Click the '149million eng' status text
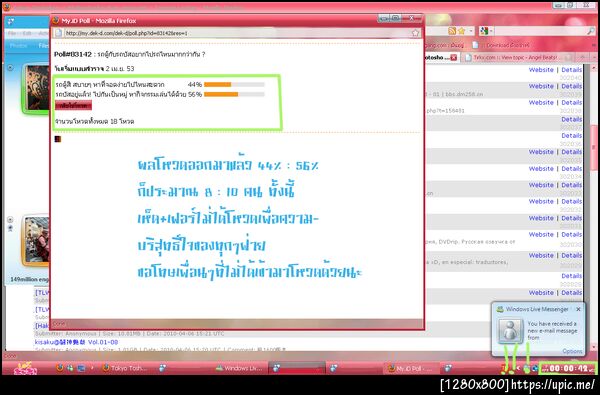The image size is (600, 395). click(x=30, y=279)
